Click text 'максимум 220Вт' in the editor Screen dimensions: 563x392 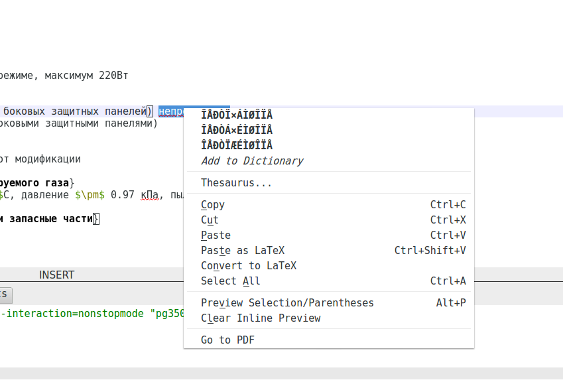coord(86,76)
